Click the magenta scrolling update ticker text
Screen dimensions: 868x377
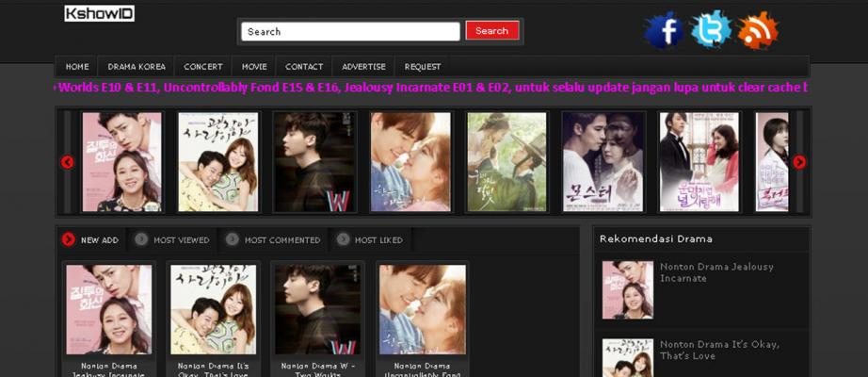point(432,88)
